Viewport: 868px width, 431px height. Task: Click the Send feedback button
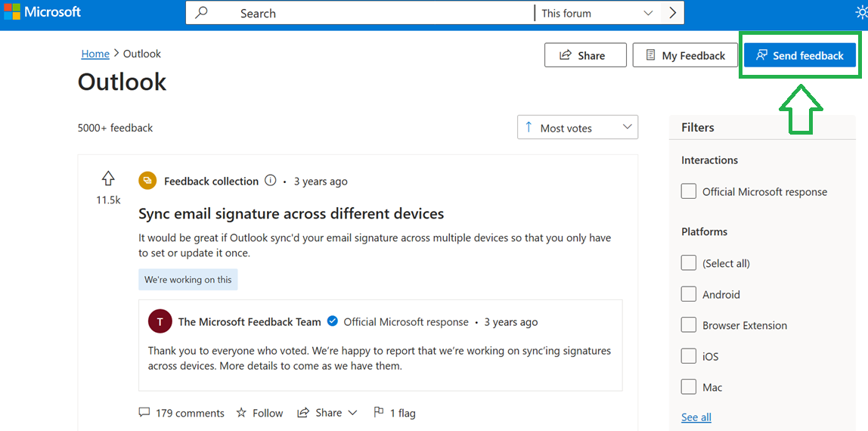coord(800,55)
